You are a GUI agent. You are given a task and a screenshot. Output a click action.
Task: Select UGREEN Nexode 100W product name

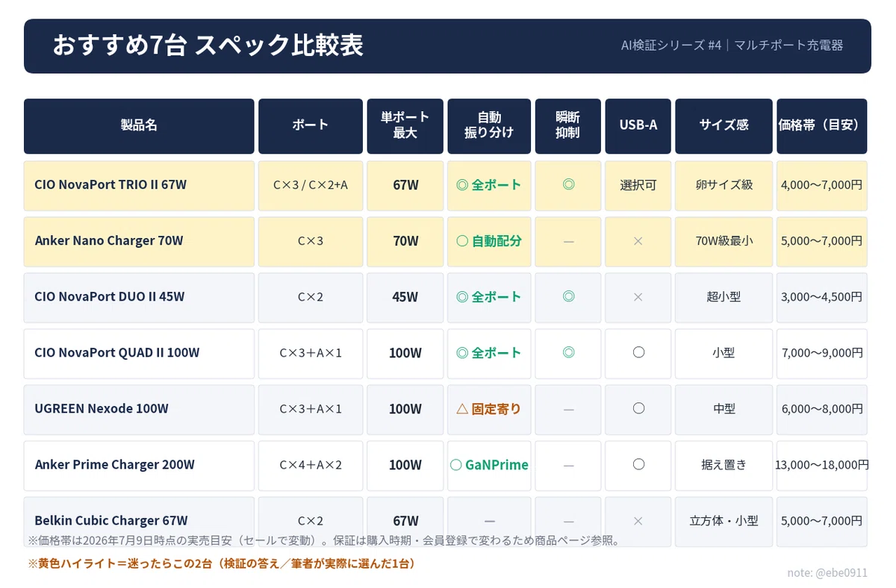point(102,409)
